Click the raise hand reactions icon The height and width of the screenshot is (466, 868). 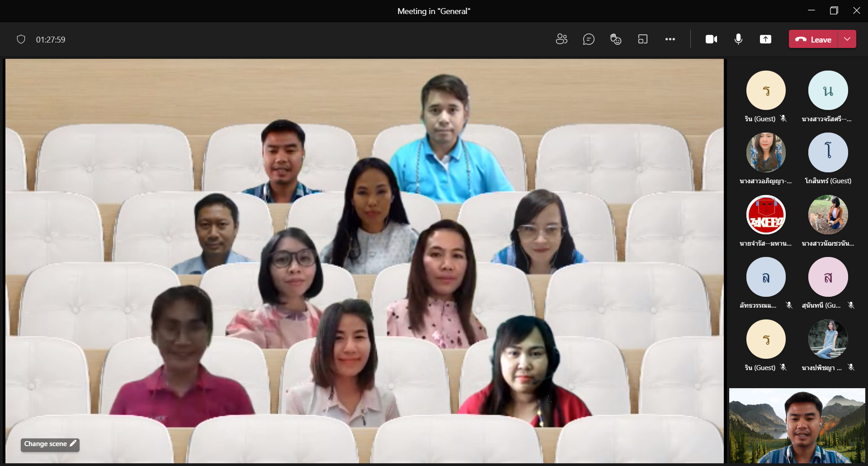coord(616,39)
